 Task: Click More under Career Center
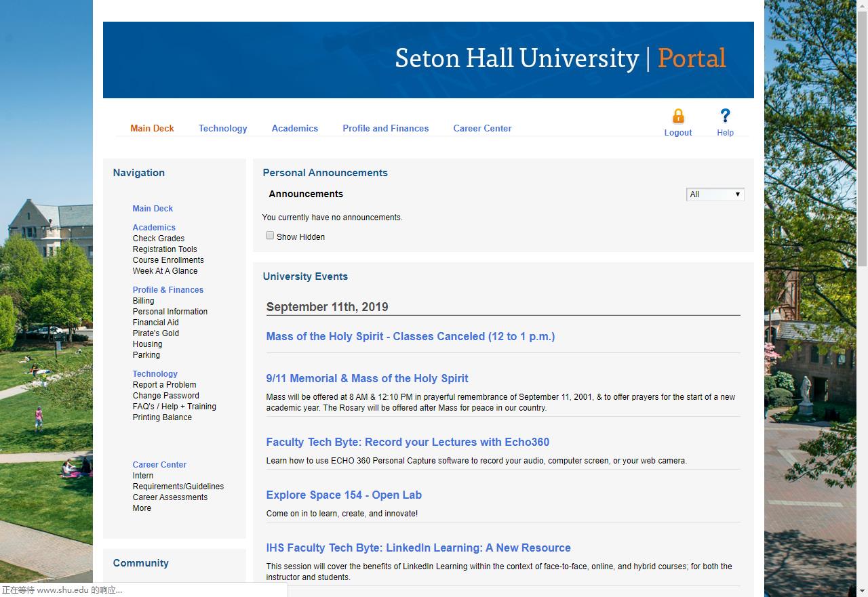[142, 508]
